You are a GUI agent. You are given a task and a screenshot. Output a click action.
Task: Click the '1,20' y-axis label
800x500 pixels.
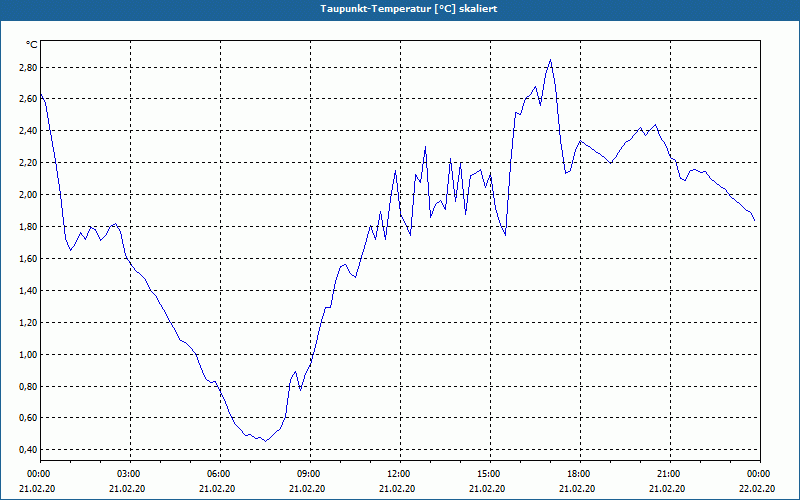28,322
